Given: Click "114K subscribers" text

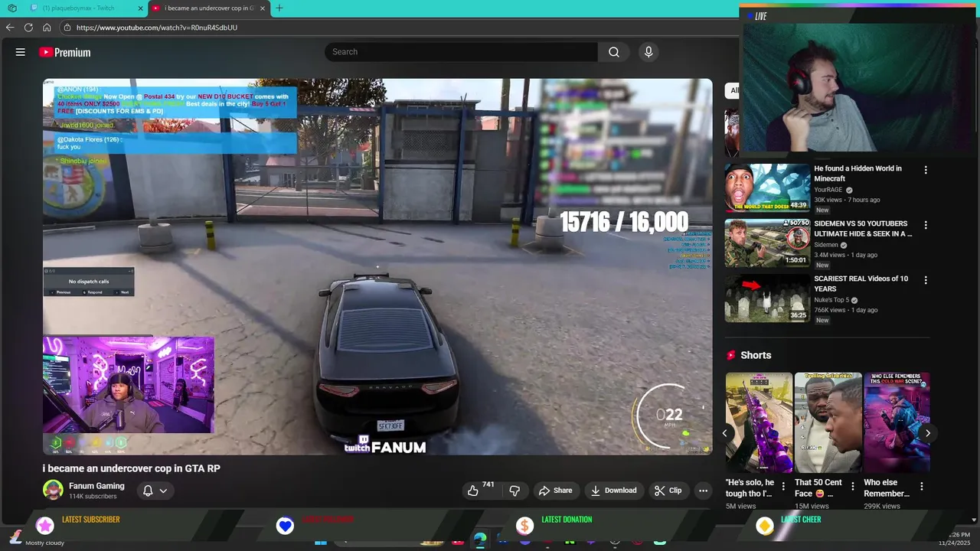Looking at the screenshot, I should point(93,497).
